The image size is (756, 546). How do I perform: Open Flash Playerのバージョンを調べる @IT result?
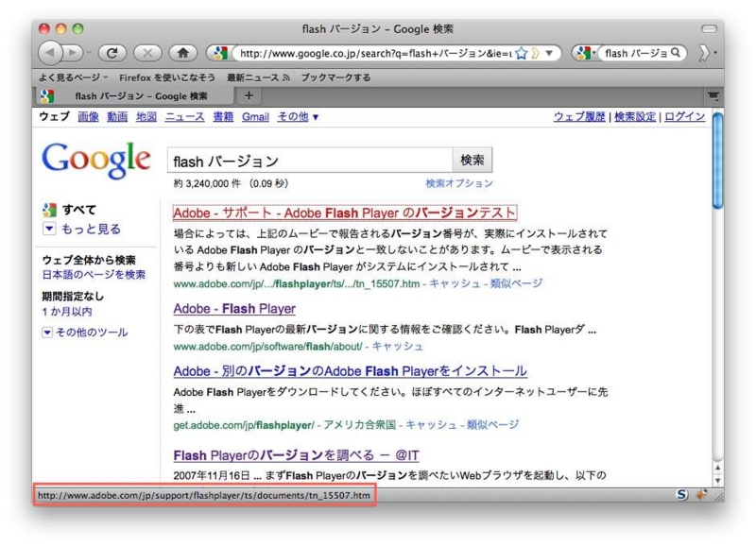[x=296, y=455]
